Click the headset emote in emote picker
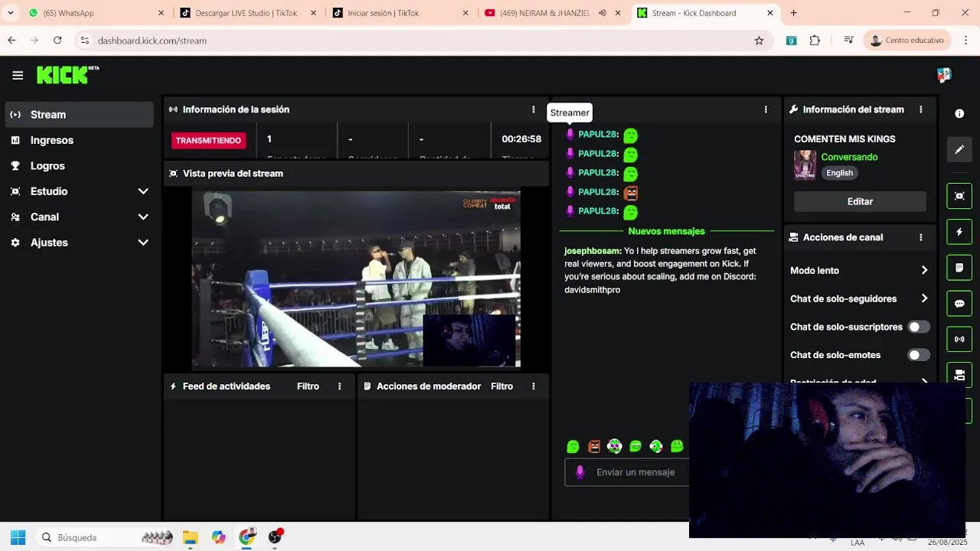This screenshot has width=980, height=551. click(656, 446)
